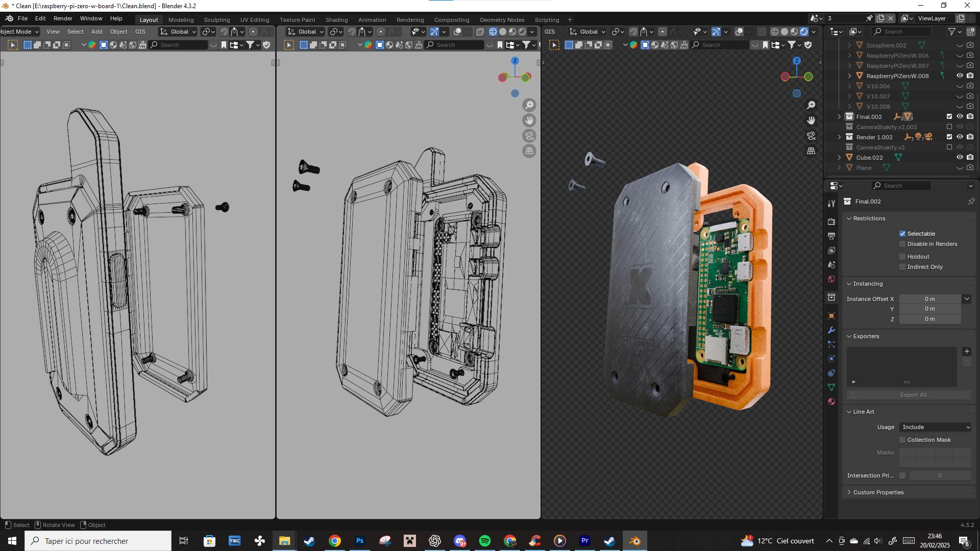Screen dimensions: 980x551
Task: Open the Output properties tab
Action: (831, 236)
